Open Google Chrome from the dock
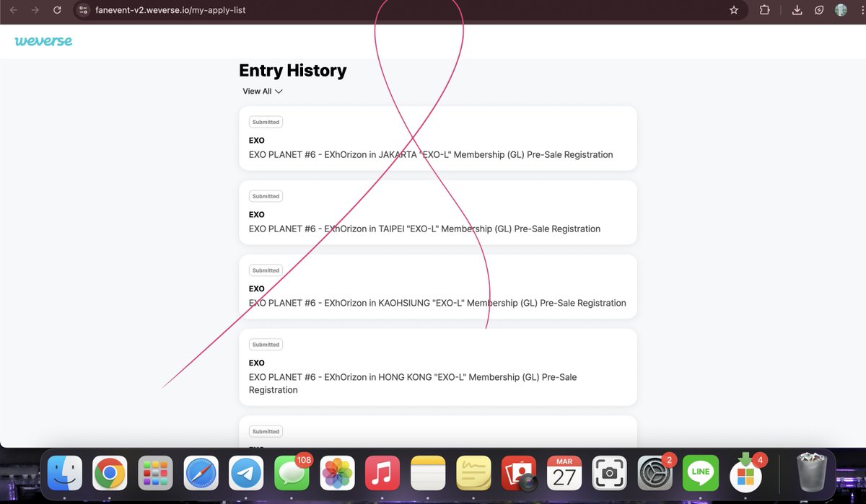The image size is (866, 504). (x=110, y=473)
